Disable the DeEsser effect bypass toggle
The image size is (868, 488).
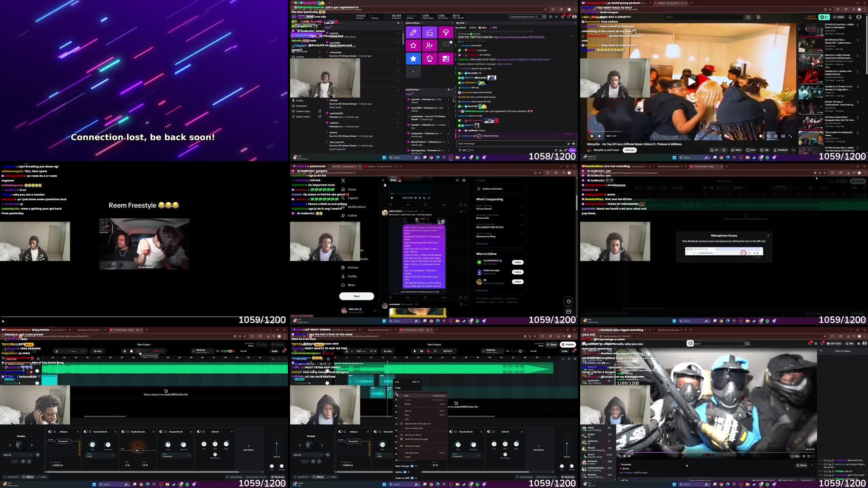point(50,432)
